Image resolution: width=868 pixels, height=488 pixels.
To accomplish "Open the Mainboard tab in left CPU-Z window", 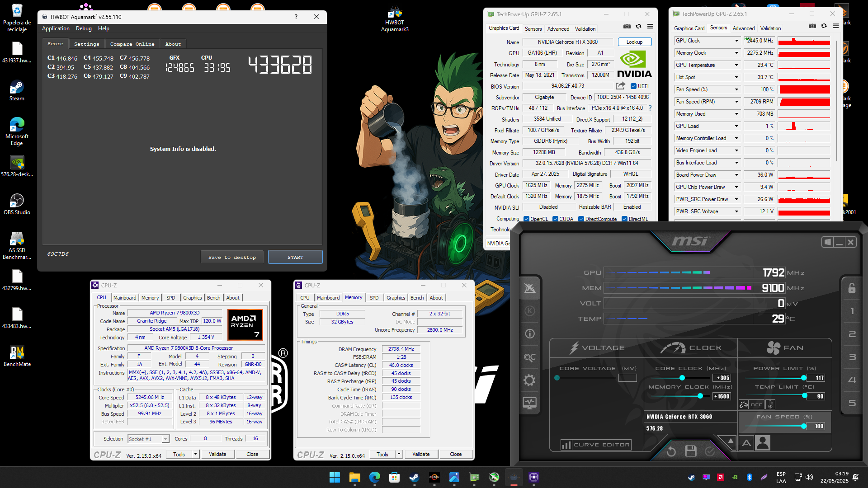I will coord(125,298).
